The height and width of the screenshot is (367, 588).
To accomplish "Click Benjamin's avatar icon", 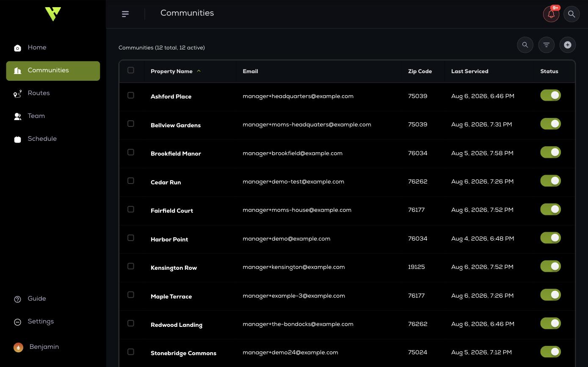I will pyautogui.click(x=18, y=347).
